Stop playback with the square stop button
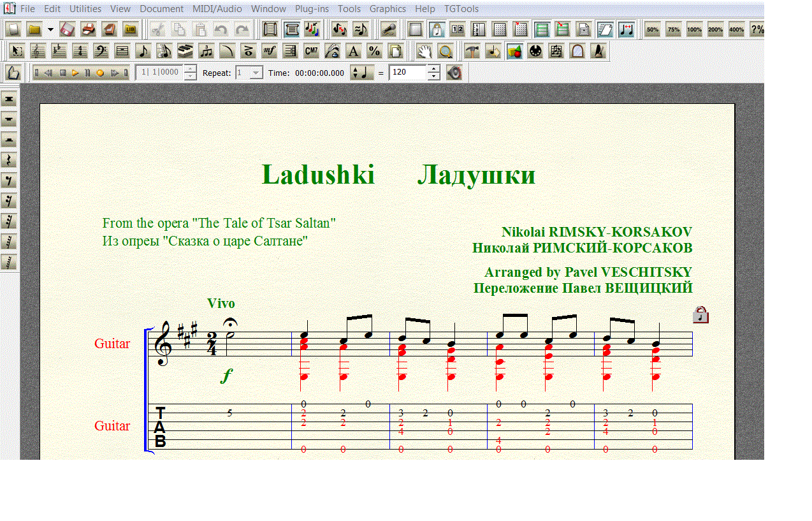812x521 pixels. click(62, 73)
